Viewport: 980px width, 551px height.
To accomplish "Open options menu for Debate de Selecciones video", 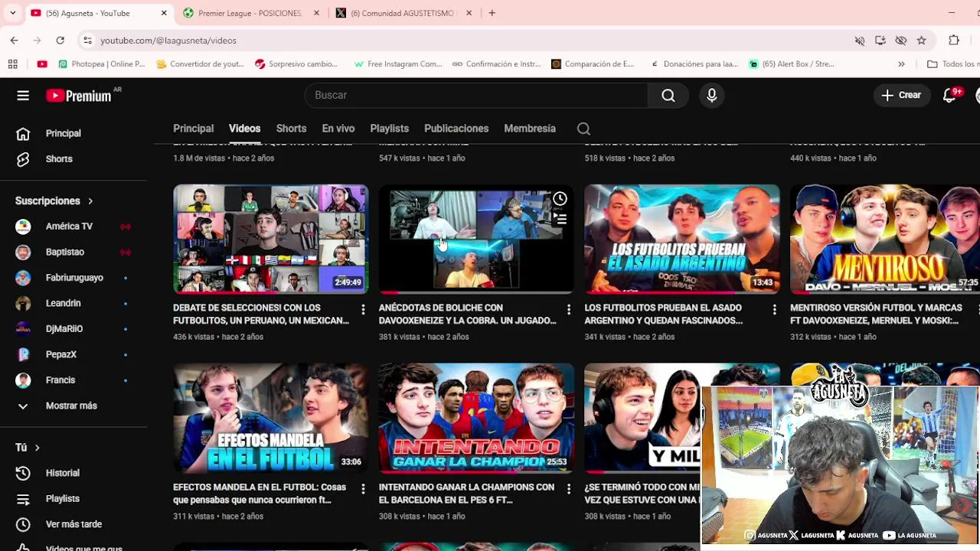I will 363,309.
